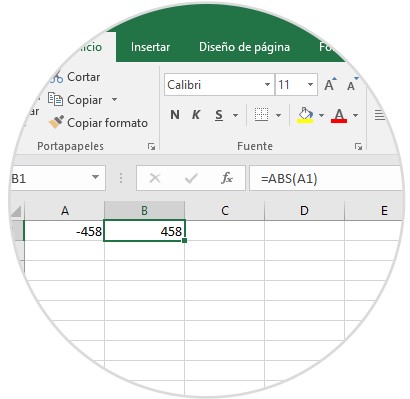This screenshot has width=410, height=399.
Task: Confirm formula entry with checkmark icon
Action: [x=191, y=178]
